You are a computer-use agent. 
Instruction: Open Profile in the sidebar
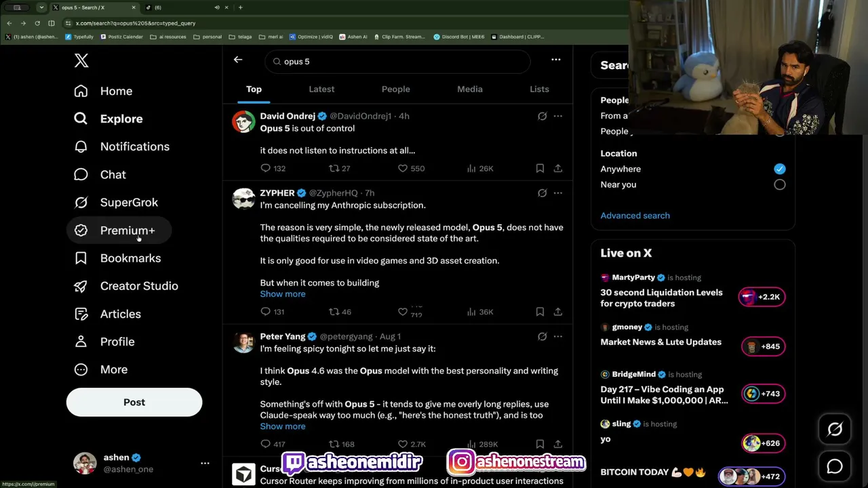click(104, 342)
